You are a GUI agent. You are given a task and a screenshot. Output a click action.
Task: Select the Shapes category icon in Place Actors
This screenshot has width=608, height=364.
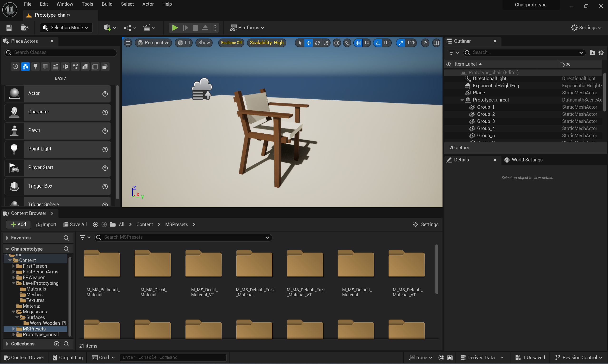tap(45, 67)
